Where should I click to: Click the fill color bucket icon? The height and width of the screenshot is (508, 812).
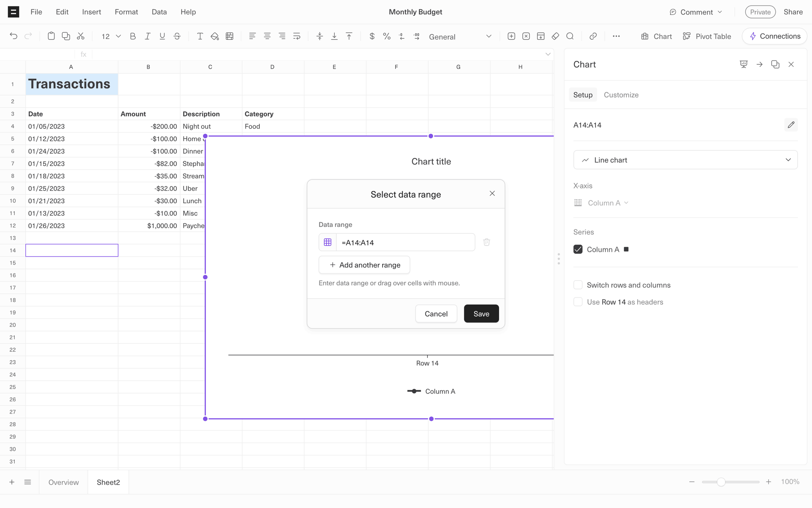click(215, 36)
